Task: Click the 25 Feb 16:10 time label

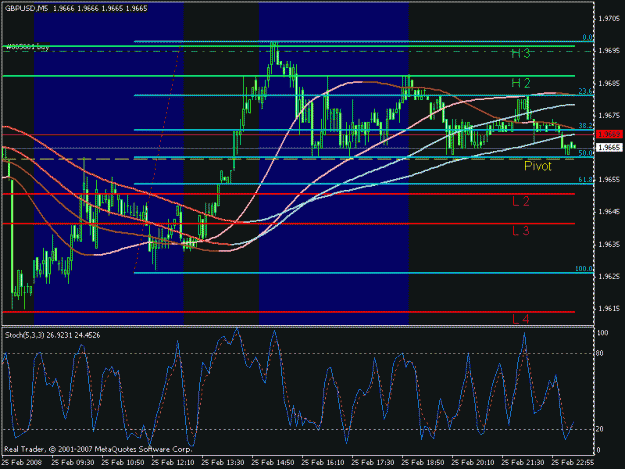Action: point(323,463)
